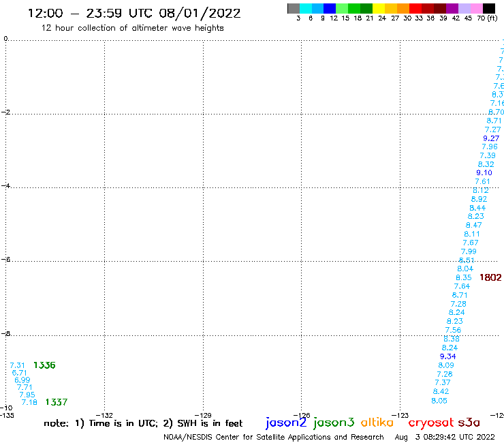The width and height of the screenshot is (504, 443).
Task: Click the jason3 pass time label 1336
Action: tap(44, 365)
